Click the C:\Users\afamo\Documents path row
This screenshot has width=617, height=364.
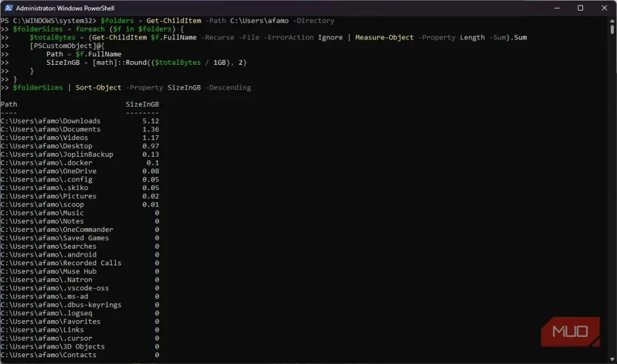[x=51, y=129]
